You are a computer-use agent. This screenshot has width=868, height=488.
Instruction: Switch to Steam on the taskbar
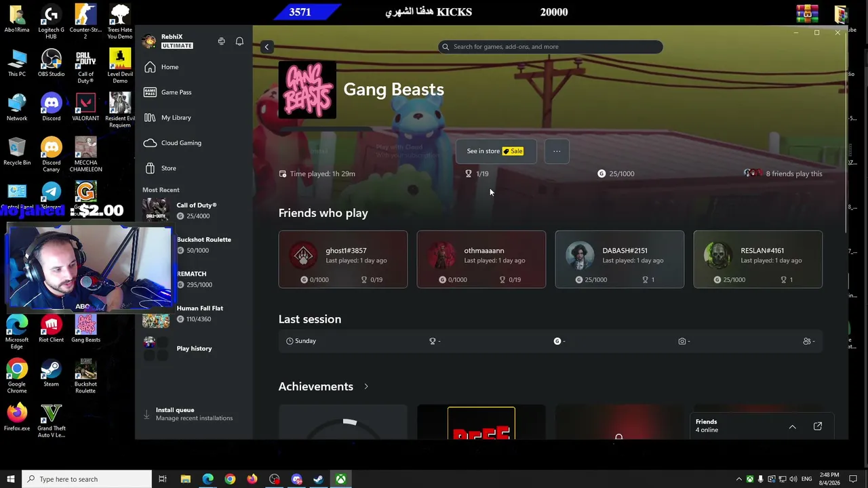click(318, 479)
